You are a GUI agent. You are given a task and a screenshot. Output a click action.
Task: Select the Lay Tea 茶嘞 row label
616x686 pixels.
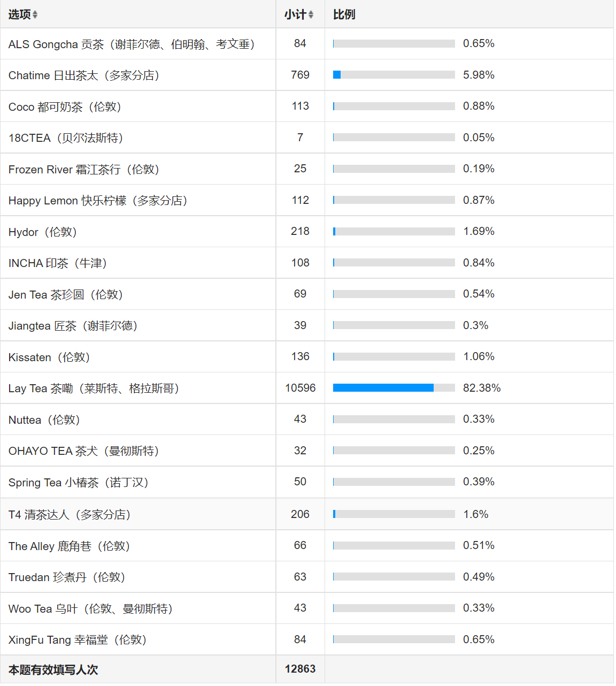pos(94,388)
